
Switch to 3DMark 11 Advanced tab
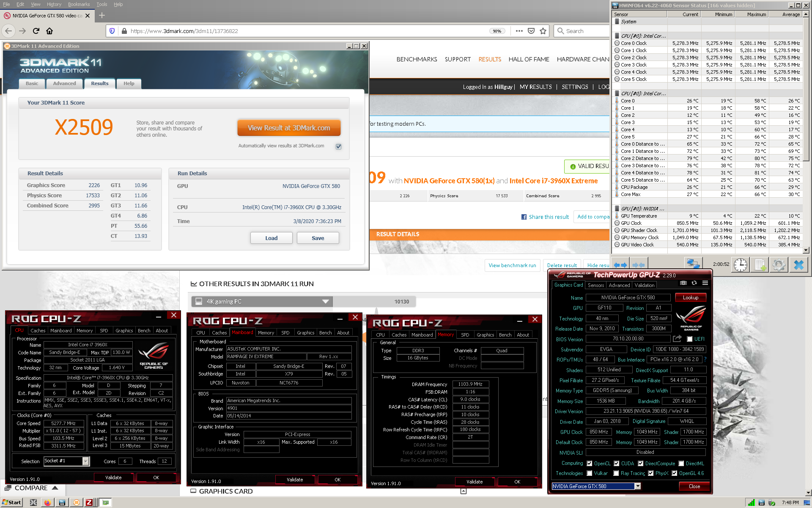tap(64, 83)
